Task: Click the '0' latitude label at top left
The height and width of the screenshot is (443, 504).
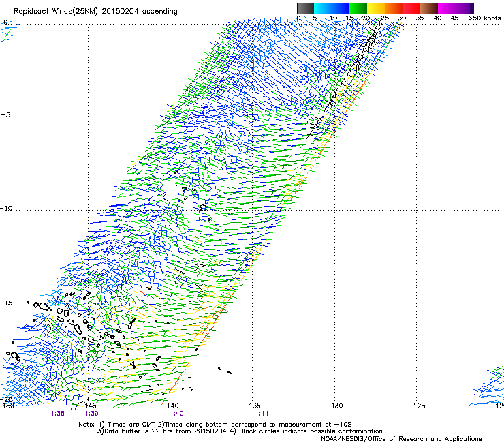Action: 5,22
